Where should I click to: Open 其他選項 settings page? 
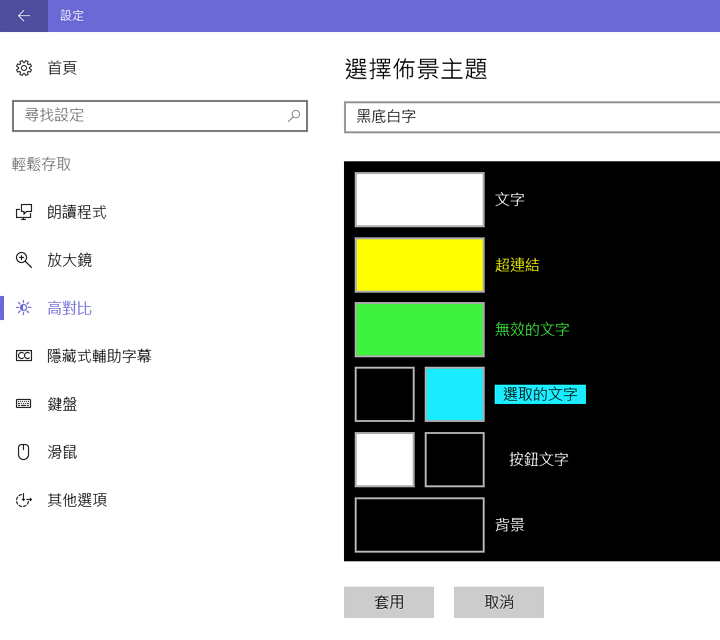coord(77,500)
